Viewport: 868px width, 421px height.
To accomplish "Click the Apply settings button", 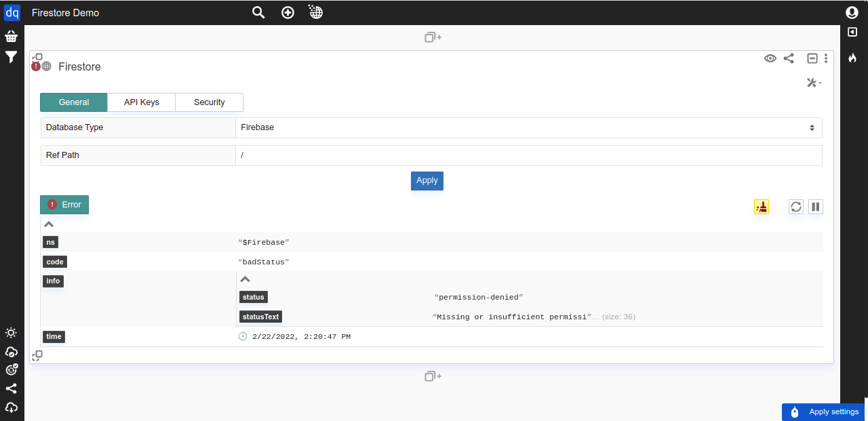I will coord(823,412).
